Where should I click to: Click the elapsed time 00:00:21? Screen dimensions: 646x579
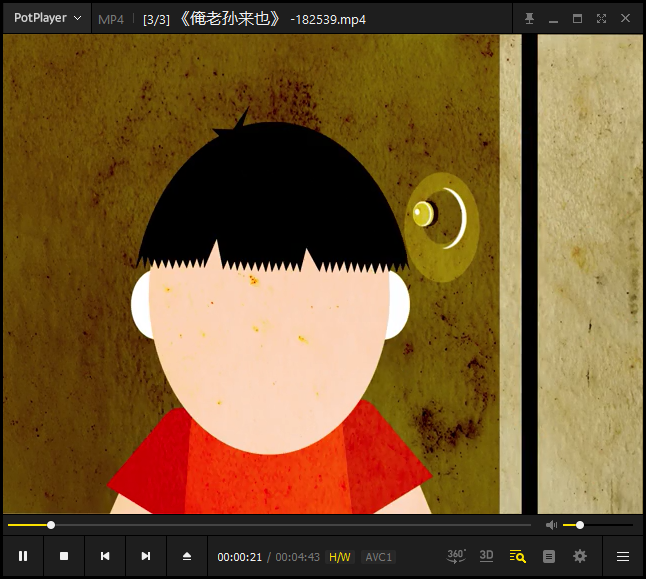pos(240,557)
